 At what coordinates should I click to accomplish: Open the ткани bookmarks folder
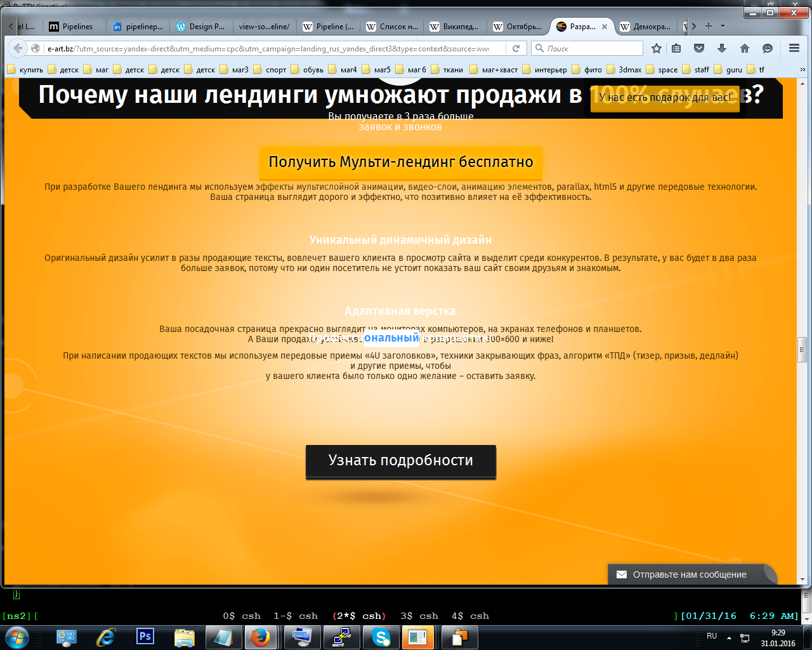point(447,70)
